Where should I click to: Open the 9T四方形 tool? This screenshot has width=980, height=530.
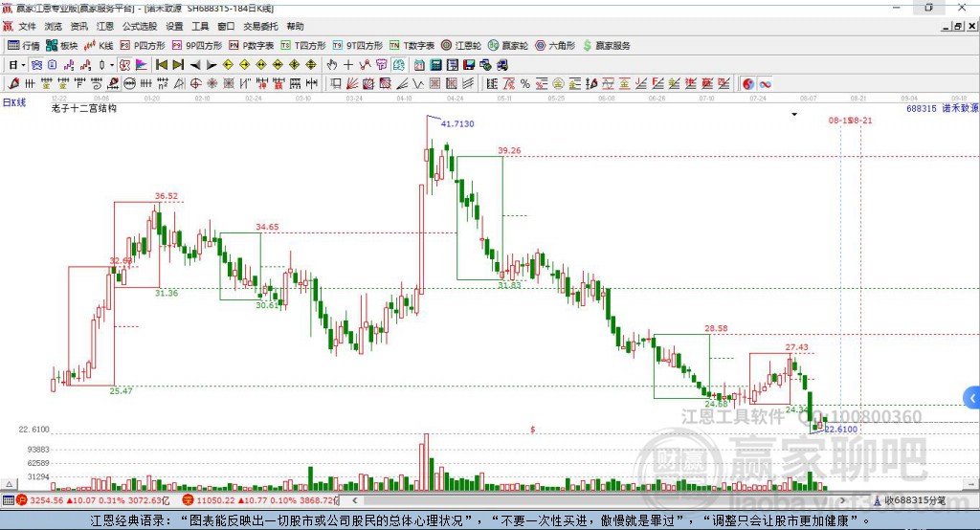tap(358, 46)
